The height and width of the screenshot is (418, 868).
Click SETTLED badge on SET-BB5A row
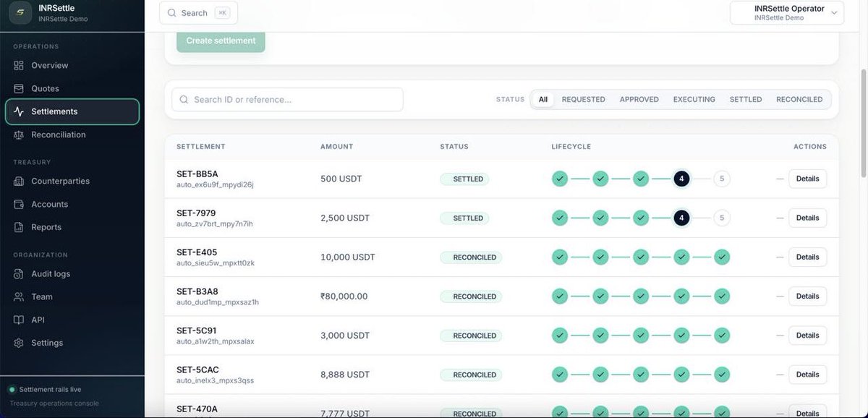[464, 179]
